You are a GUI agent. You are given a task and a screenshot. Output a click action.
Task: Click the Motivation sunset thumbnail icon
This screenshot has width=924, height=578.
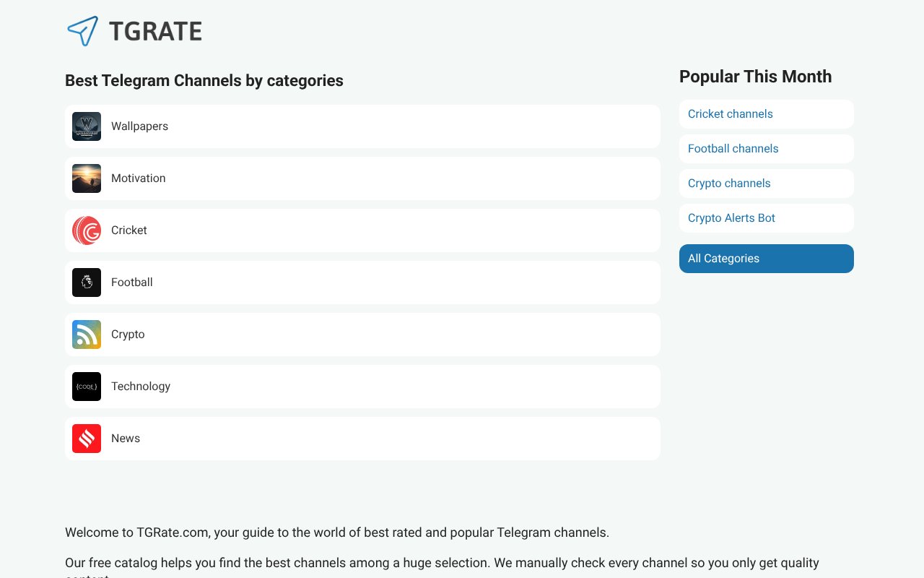tap(87, 178)
